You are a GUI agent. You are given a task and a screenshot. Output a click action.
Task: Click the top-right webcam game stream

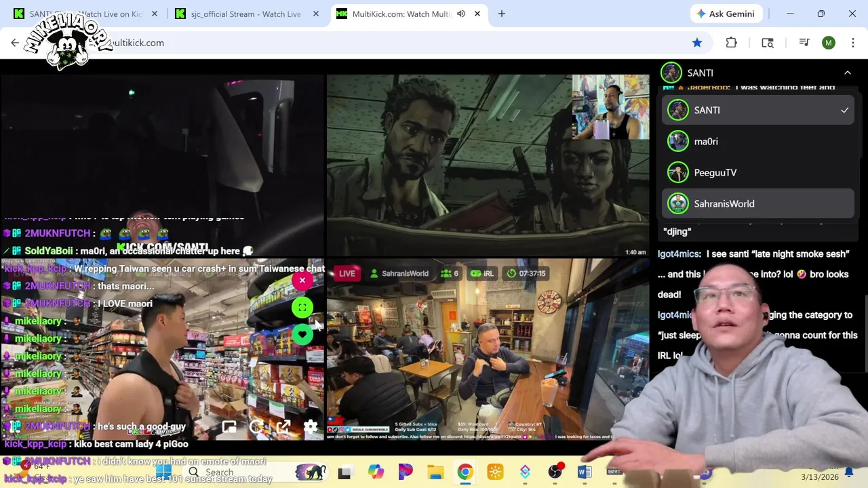click(488, 165)
